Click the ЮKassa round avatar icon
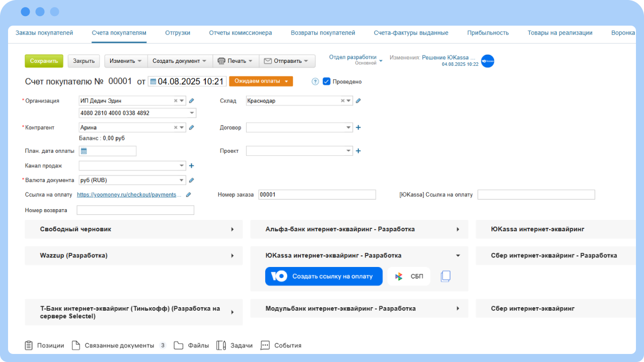This screenshot has height=362, width=644. coord(488,61)
